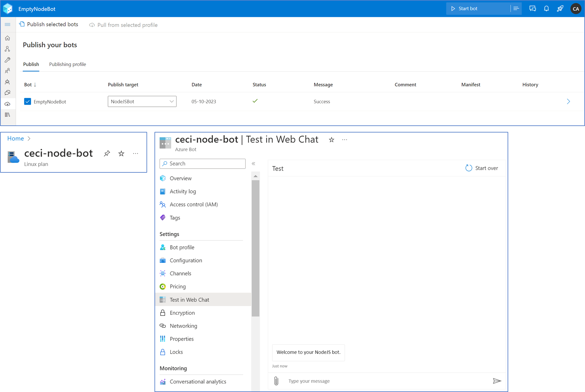Expand the EmptyNodeBot history arrow
The height and width of the screenshot is (392, 585).
[568, 101]
